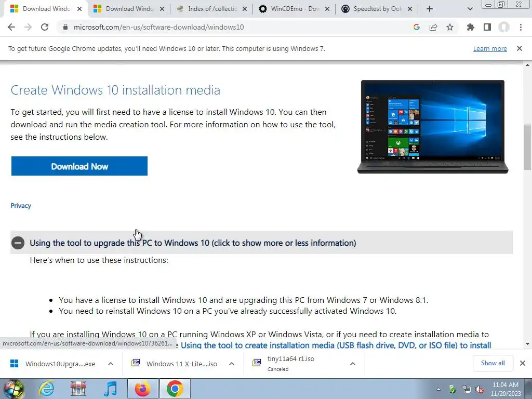Click the Learn more link
532x399 pixels.
tap(490, 48)
